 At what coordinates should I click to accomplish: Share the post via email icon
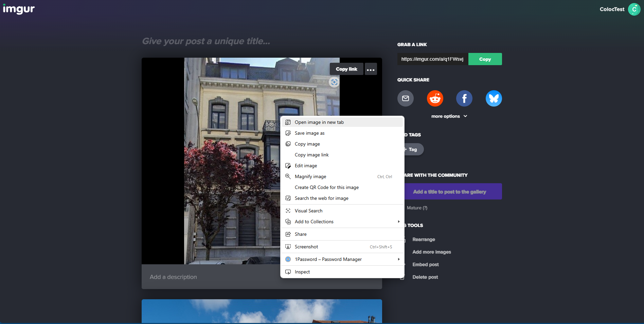(x=405, y=98)
